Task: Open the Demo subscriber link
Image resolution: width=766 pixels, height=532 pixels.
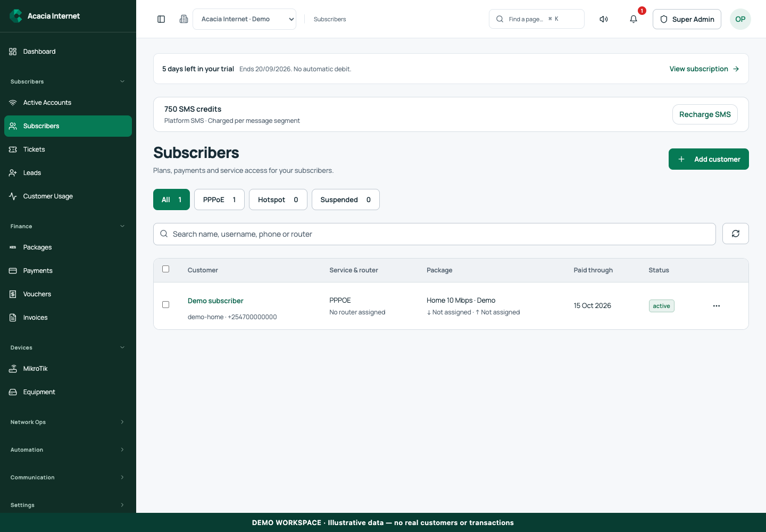Action: [x=215, y=301]
